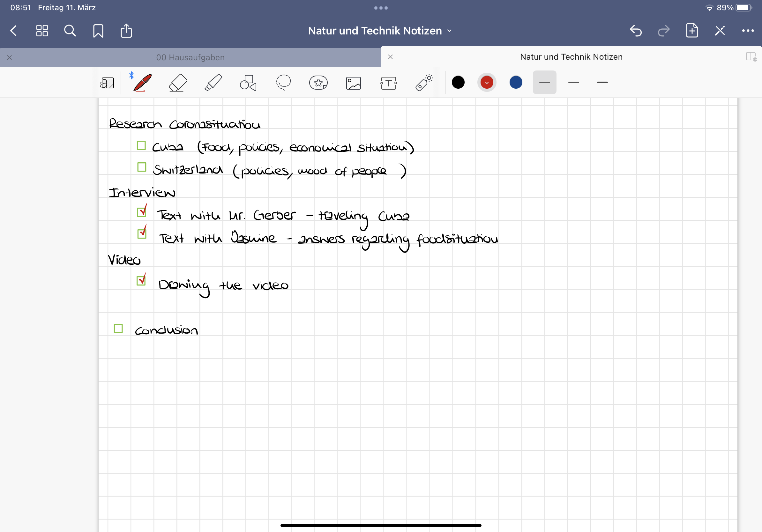Check the Cuba research checkbox
This screenshot has height=532, width=762.
[x=141, y=145]
